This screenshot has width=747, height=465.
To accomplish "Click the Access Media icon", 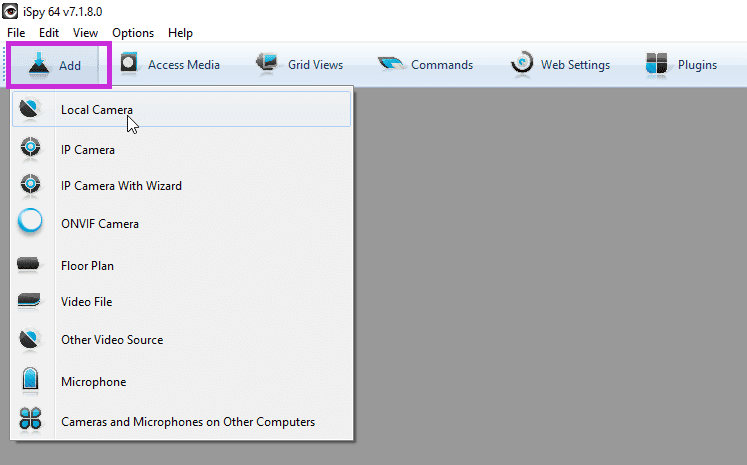I will [129, 63].
